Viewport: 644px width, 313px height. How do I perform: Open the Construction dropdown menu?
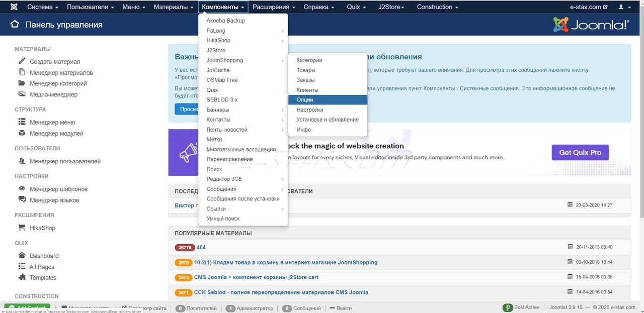[x=438, y=7]
